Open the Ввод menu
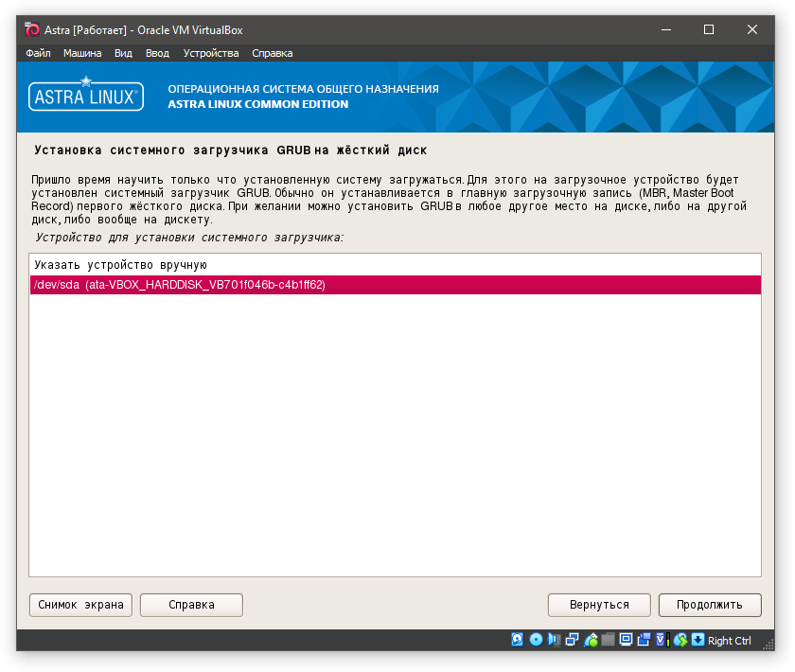Image resolution: width=795 pixels, height=672 pixels. tap(157, 53)
